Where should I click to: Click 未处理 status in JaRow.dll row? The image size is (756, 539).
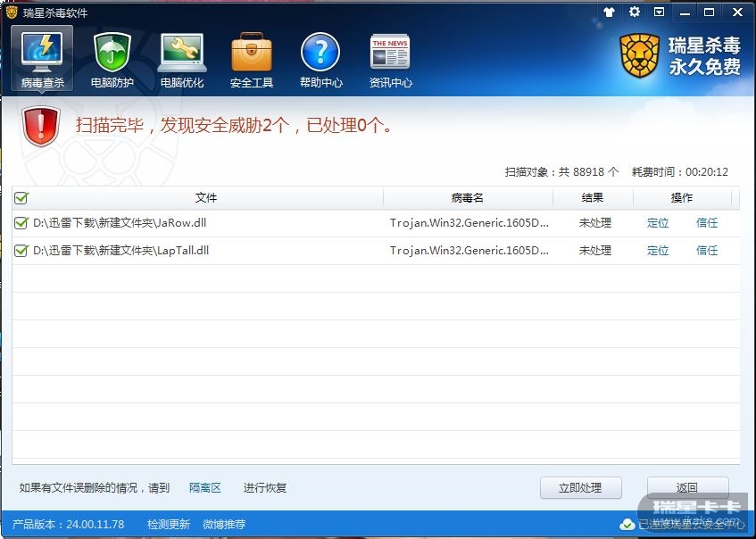595,223
